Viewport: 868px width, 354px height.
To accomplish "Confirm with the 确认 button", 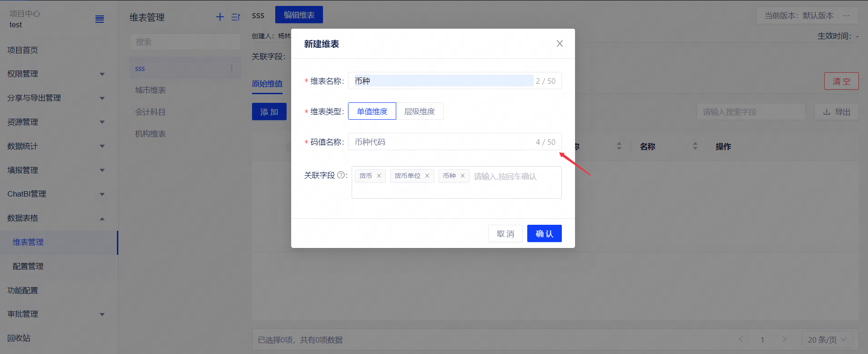I will [x=544, y=233].
